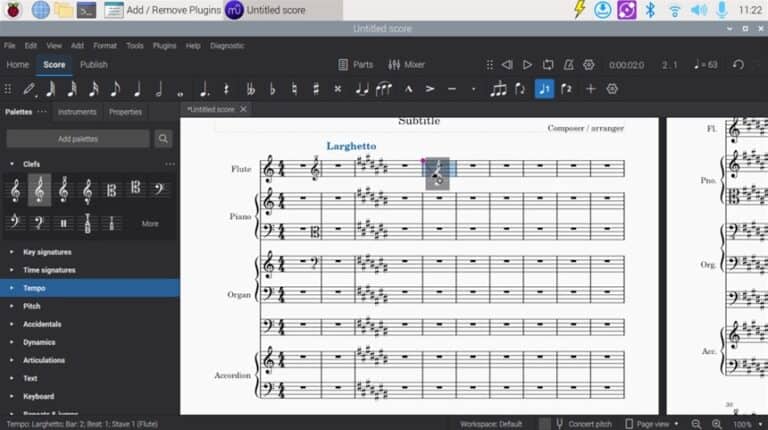Close the Untitled score document tab
768x430 pixels.
click(243, 109)
